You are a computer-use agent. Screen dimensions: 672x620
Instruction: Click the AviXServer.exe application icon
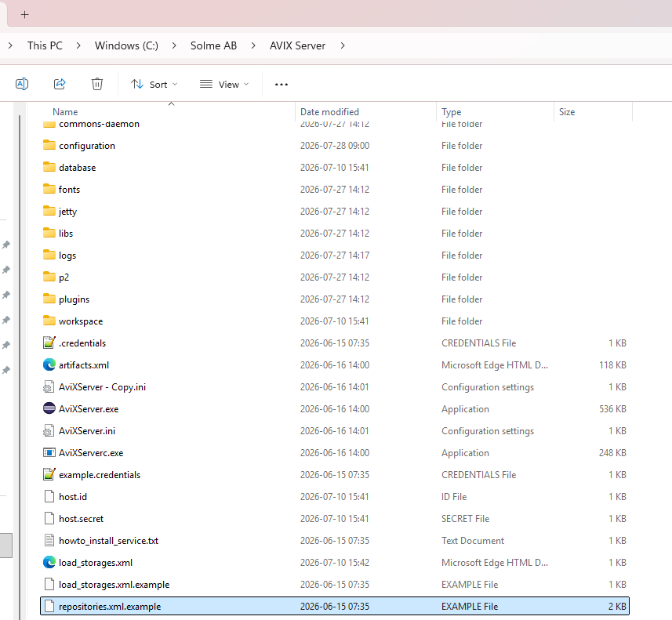click(49, 408)
